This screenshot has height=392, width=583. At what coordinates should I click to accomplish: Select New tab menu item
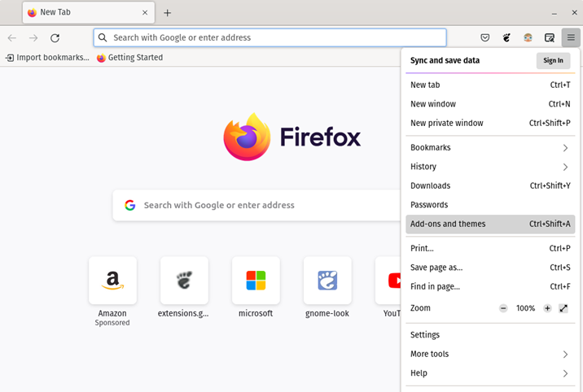(490, 85)
